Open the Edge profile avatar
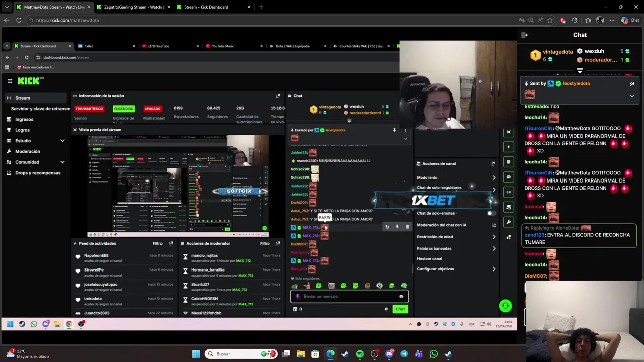Image resolution: width=644 pixels, height=362 pixels. pos(600,20)
